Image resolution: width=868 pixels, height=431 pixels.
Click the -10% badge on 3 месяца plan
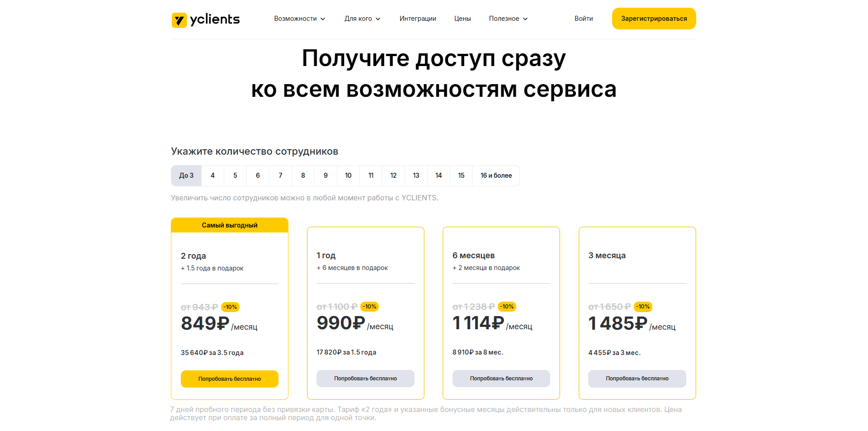[643, 306]
